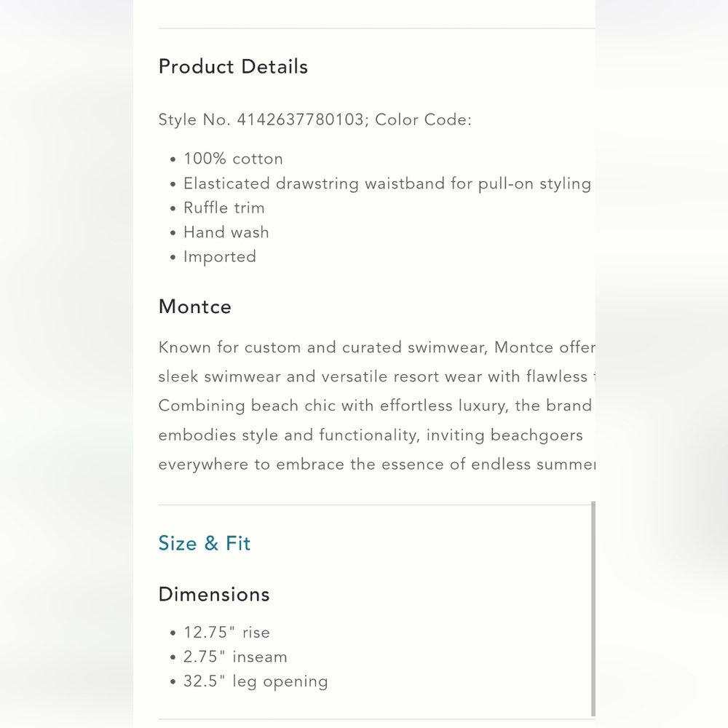The width and height of the screenshot is (728, 728).
Task: Click the Ruffle trim list item
Action: point(224,208)
